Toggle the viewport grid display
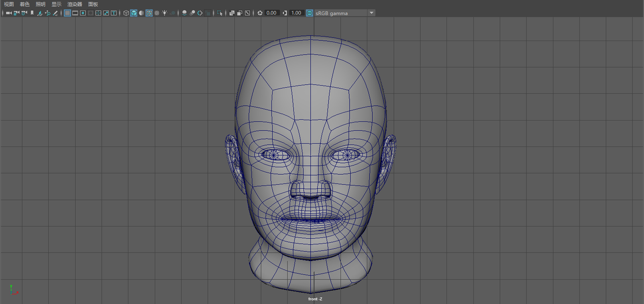644x304 pixels. tap(67, 13)
